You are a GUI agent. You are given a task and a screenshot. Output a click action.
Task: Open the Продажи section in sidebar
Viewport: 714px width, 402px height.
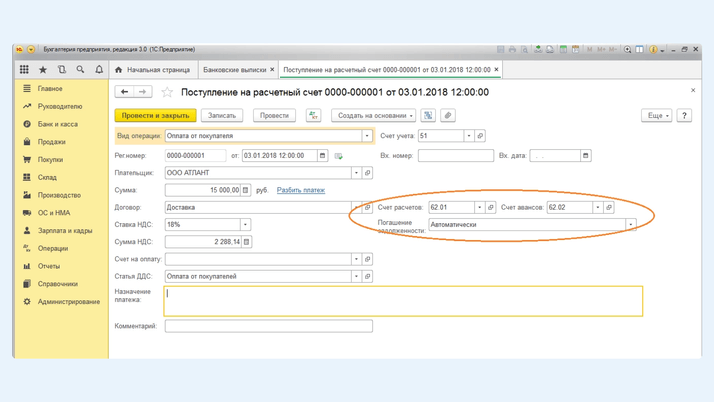pos(51,142)
